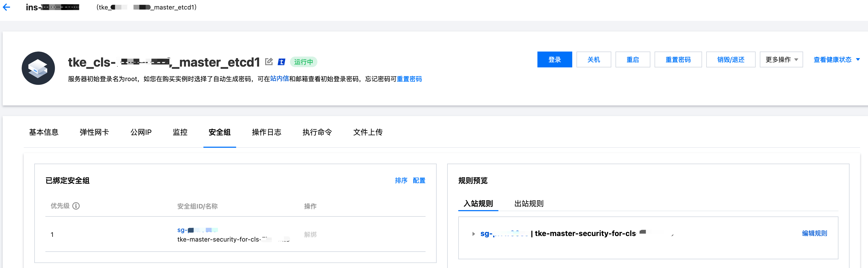Expand 查看健康状态 dropdown
The height and width of the screenshot is (268, 868).
tap(836, 60)
